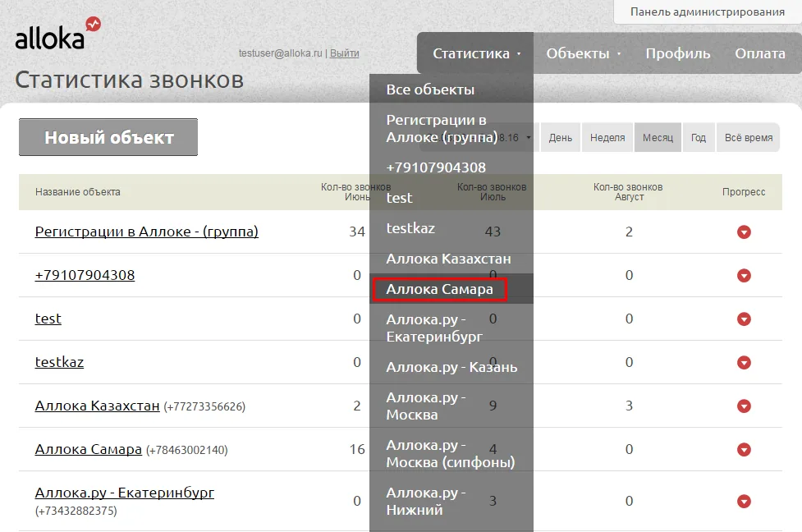
Task: Click the red progress icon for Аллока Казахстан row
Action: pos(744,406)
